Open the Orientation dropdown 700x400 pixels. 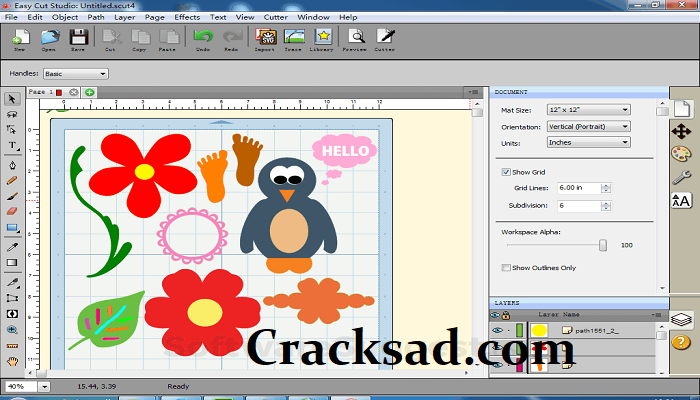[x=588, y=126]
